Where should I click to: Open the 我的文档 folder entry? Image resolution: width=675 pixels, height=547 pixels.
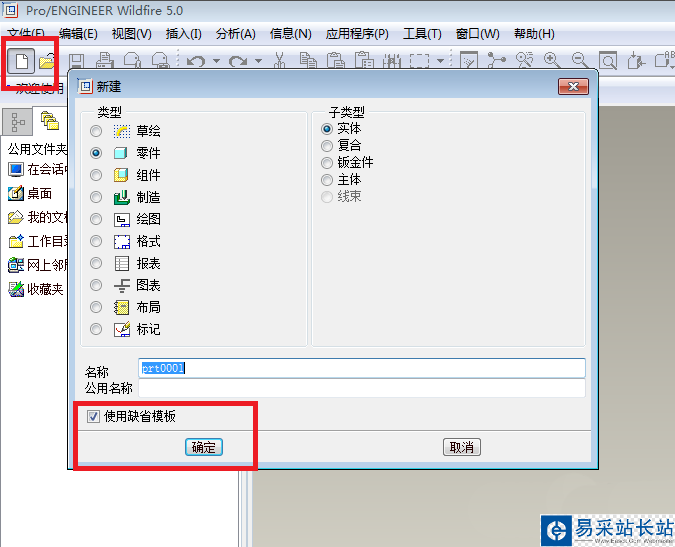pyautogui.click(x=38, y=217)
